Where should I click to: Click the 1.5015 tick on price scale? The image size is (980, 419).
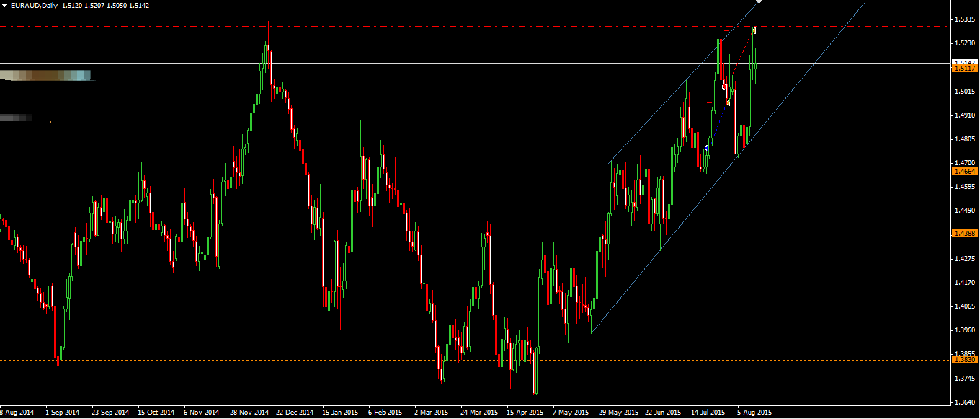pos(966,92)
